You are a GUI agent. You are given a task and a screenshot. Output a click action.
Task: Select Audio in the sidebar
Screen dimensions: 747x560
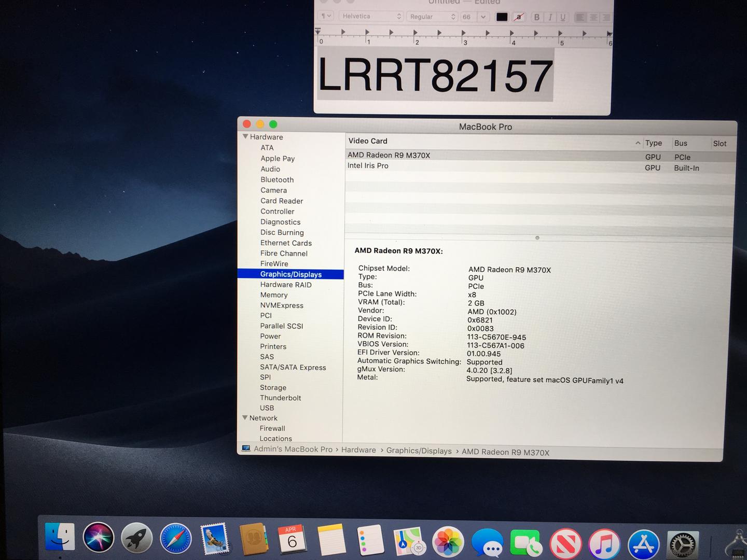coord(270,169)
